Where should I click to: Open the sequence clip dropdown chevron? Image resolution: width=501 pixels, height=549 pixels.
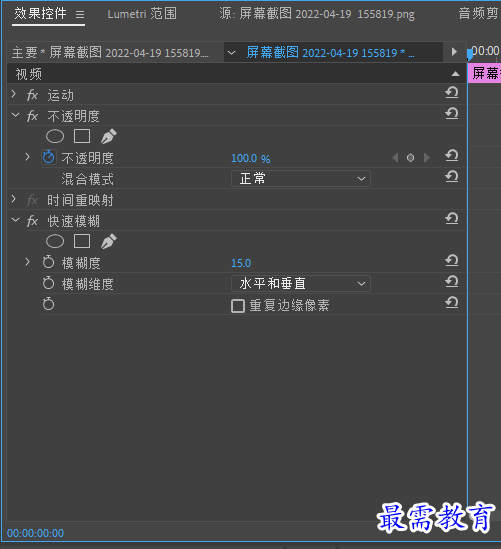click(x=231, y=53)
